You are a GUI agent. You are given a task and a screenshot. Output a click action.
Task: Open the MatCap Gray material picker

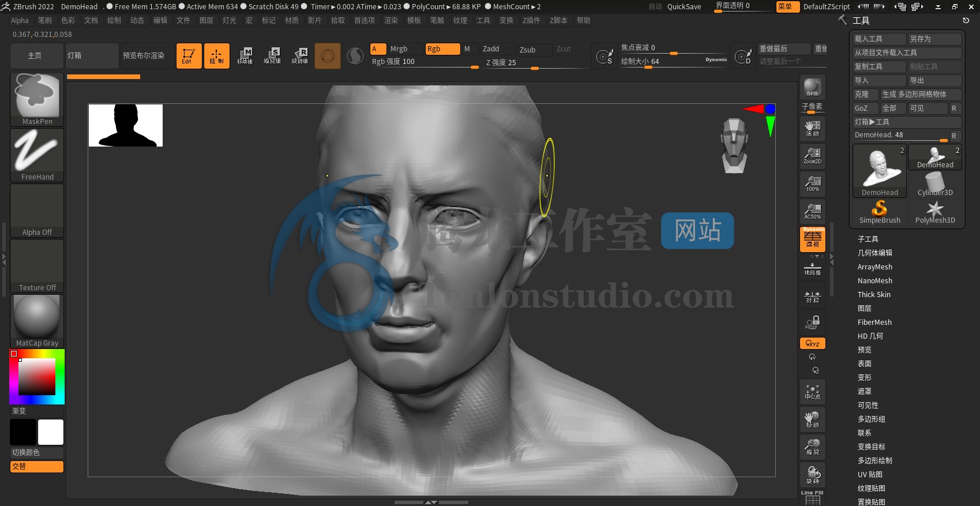coord(37,321)
